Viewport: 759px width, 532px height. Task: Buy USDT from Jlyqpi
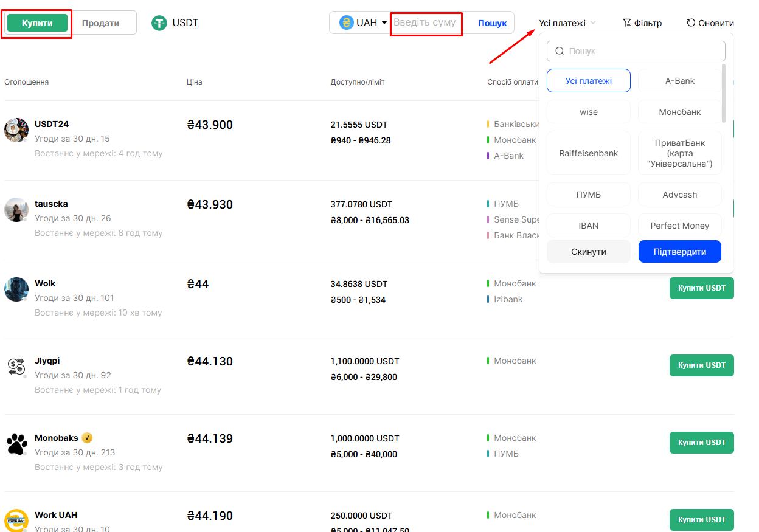click(x=702, y=365)
